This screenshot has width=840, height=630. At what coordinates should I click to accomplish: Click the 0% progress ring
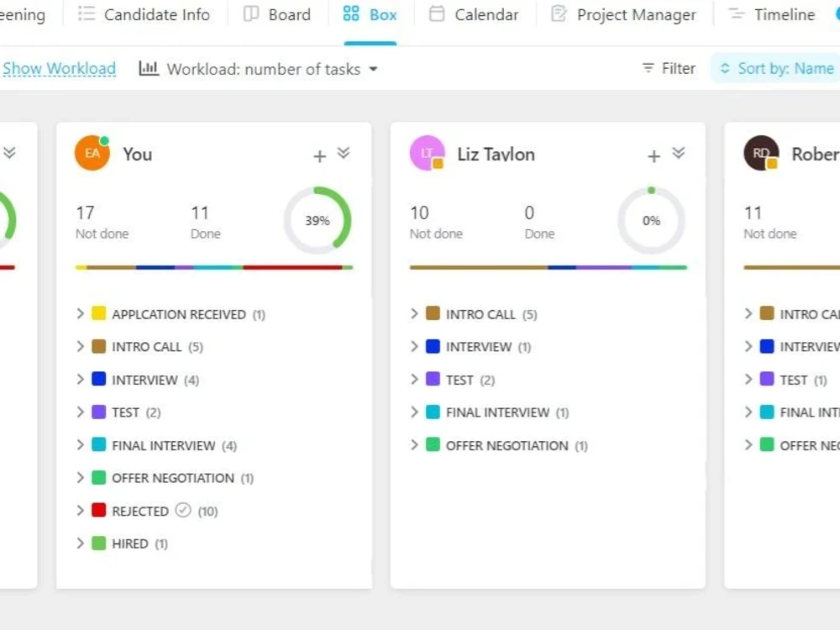(652, 220)
